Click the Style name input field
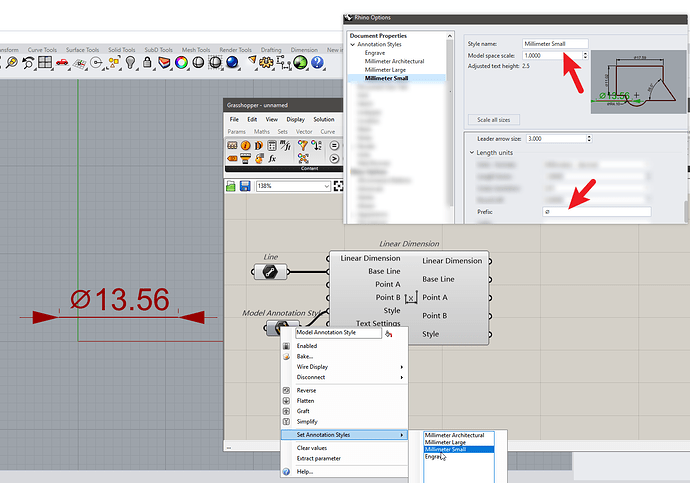This screenshot has height=483, width=690. 555,44
